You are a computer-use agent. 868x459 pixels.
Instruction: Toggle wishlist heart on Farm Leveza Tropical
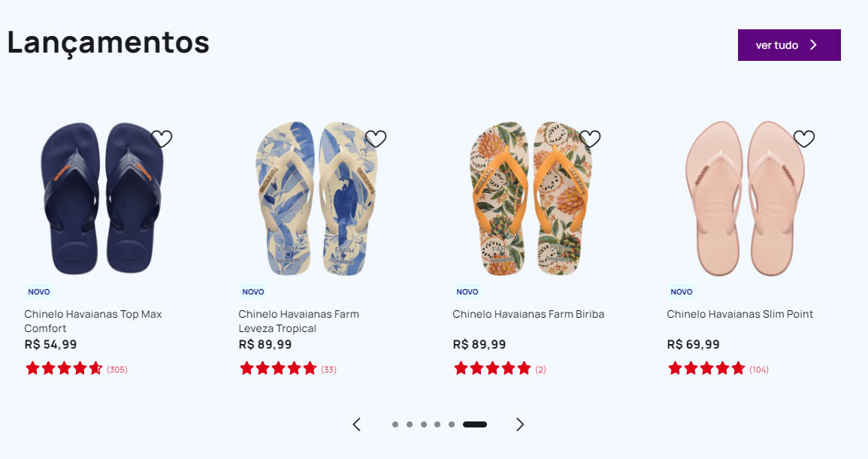point(376,138)
